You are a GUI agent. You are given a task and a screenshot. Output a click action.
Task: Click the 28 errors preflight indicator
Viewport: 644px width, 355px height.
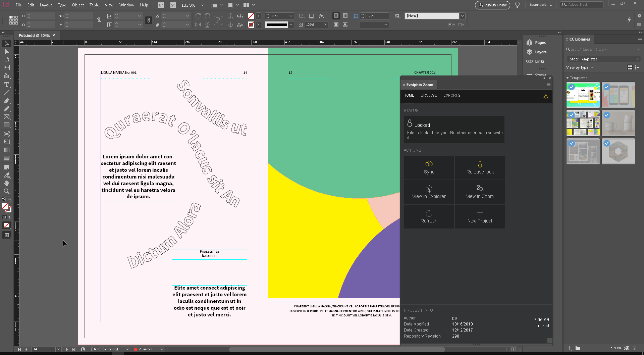[143, 349]
